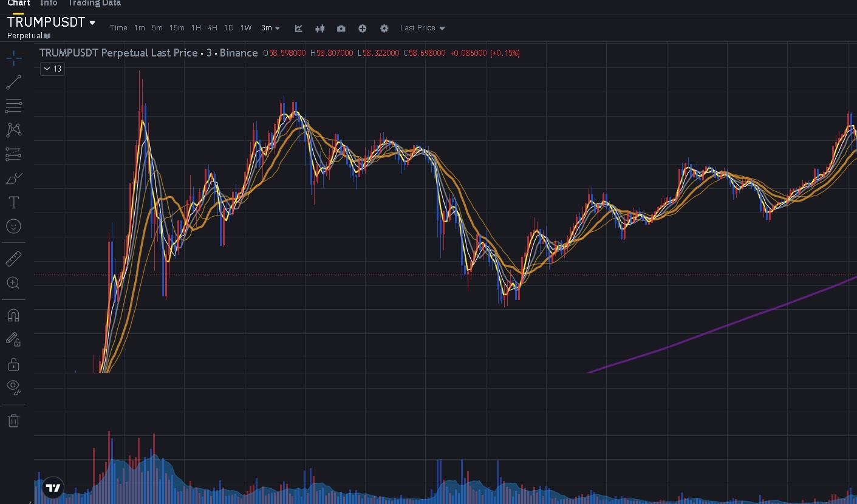Set interval to 1D

pos(229,28)
